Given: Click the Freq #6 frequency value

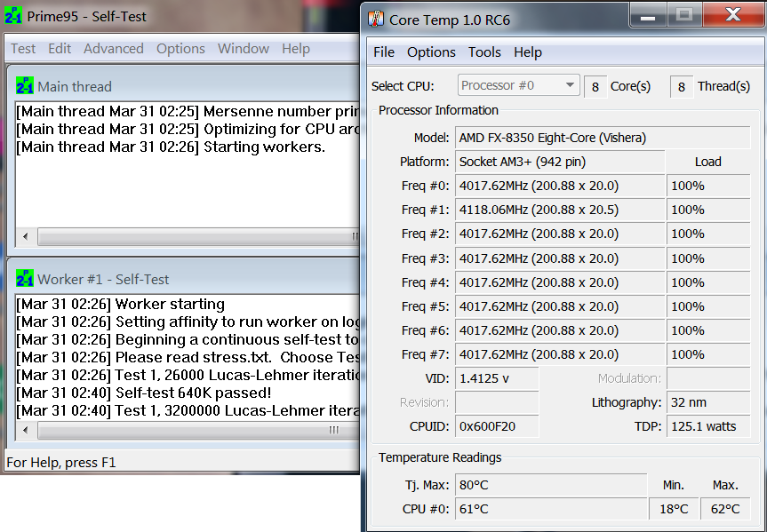Looking at the screenshot, I should tap(560, 330).
